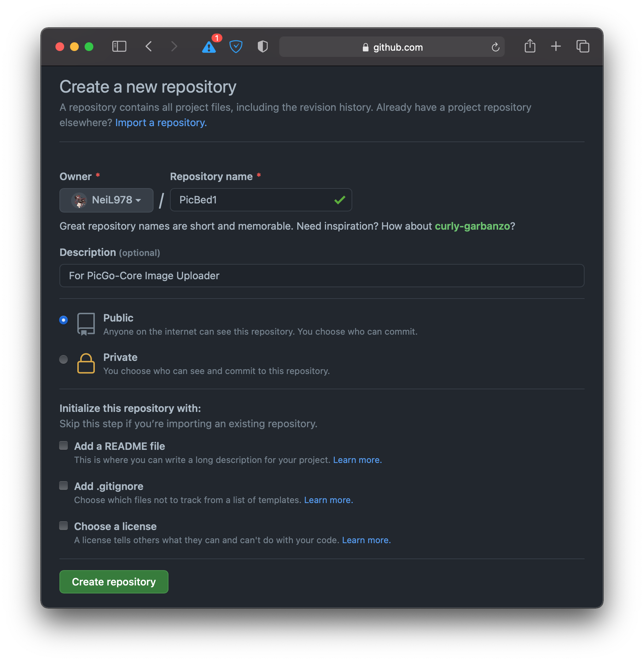
Task: Click the Choose a license label
Action: click(x=115, y=526)
